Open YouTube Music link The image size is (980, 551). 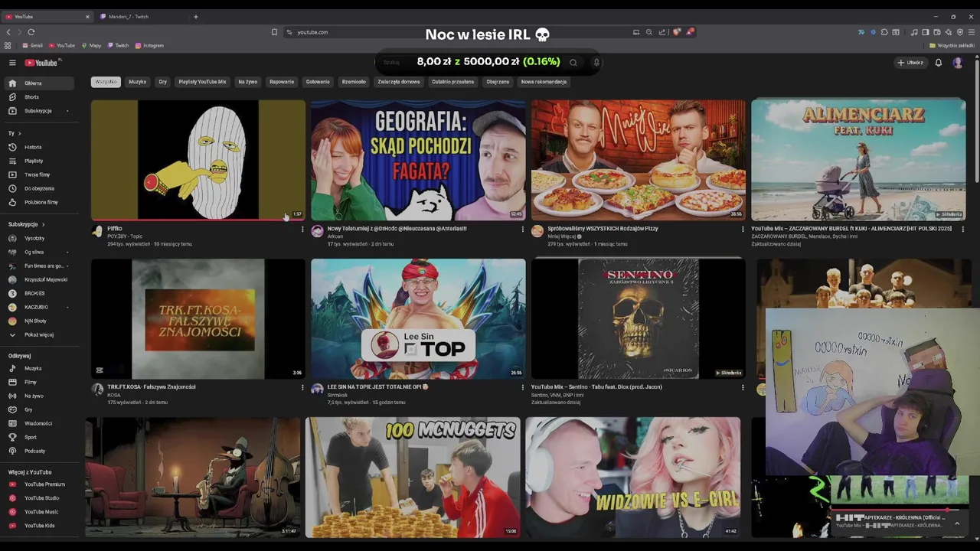(39, 512)
